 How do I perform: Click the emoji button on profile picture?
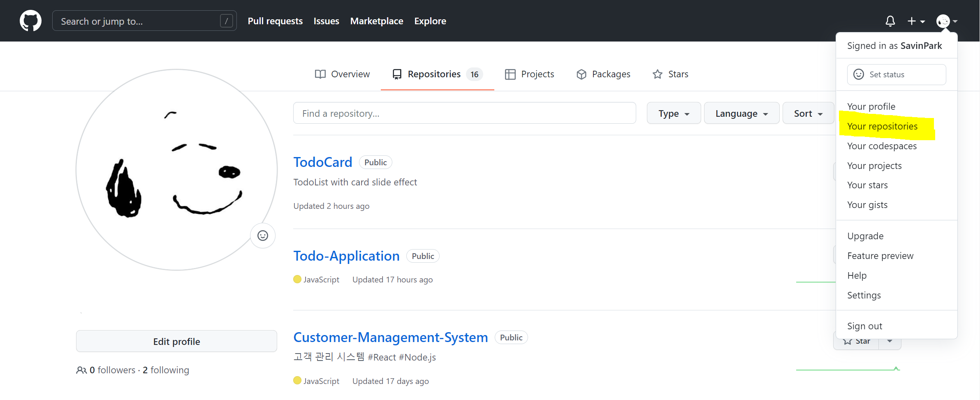point(263,235)
